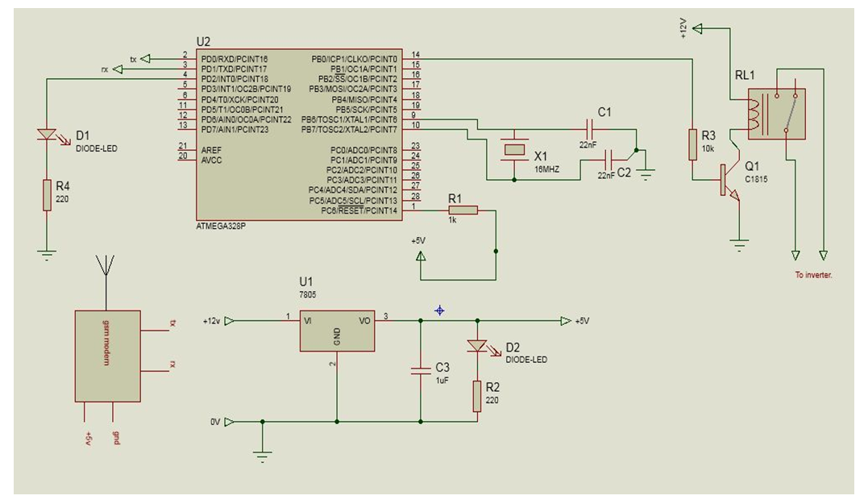Select the 0V input terminal

pos(230,421)
